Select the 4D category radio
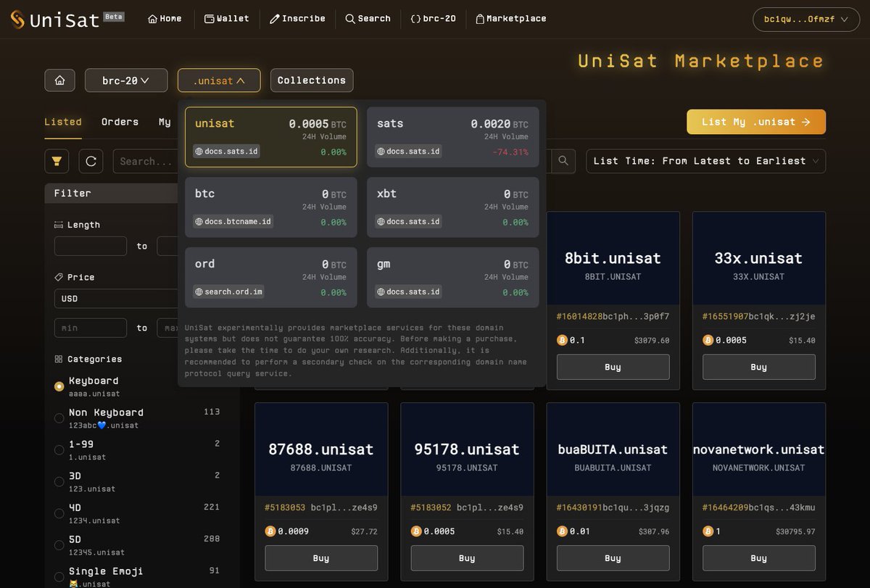This screenshot has width=870, height=588. 59,514
